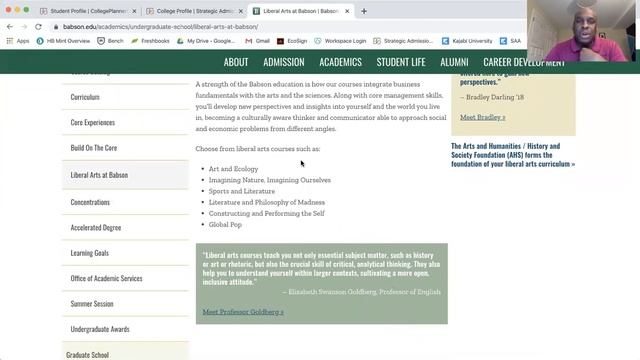Click the 'Global Pop' course text

pos(225,224)
